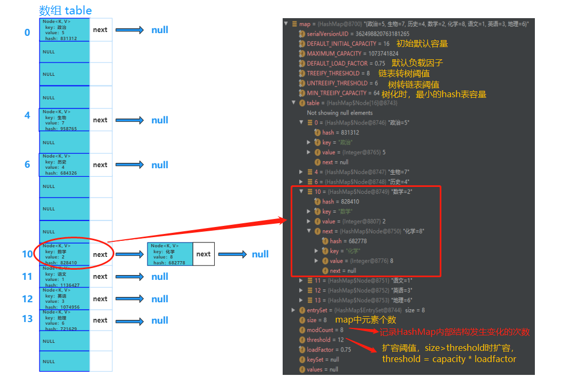Image resolution: width=568 pixels, height=392 pixels.
Task: Click the loadFactor field icon
Action: pyautogui.click(x=302, y=350)
